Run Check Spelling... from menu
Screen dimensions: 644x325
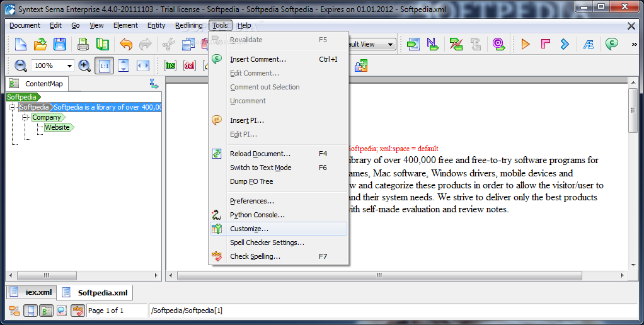[279, 256]
